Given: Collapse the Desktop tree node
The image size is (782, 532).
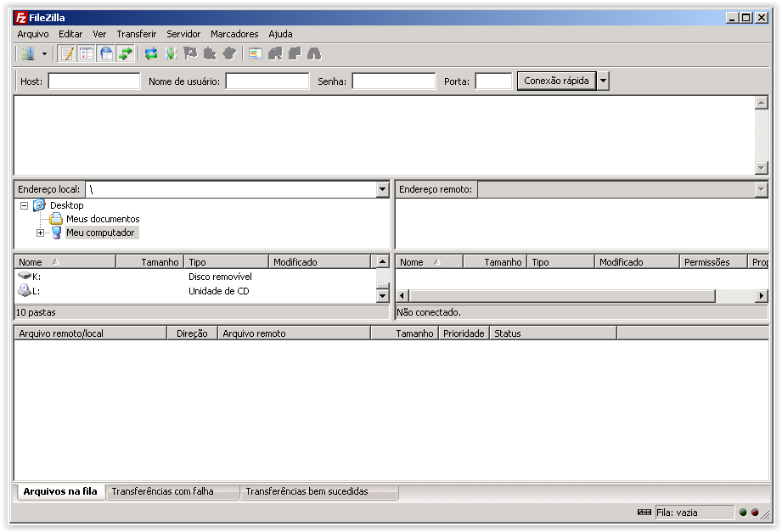Looking at the screenshot, I should point(24,205).
